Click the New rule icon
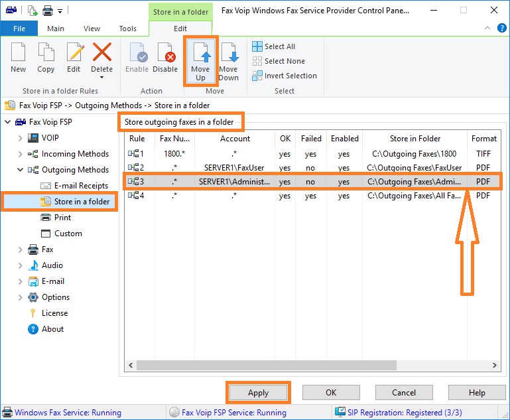 click(18, 52)
